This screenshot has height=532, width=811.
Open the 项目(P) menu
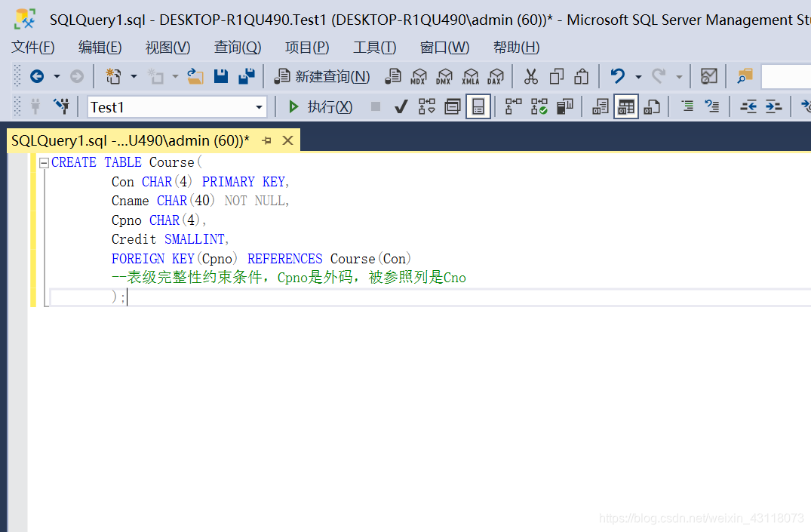[307, 48]
